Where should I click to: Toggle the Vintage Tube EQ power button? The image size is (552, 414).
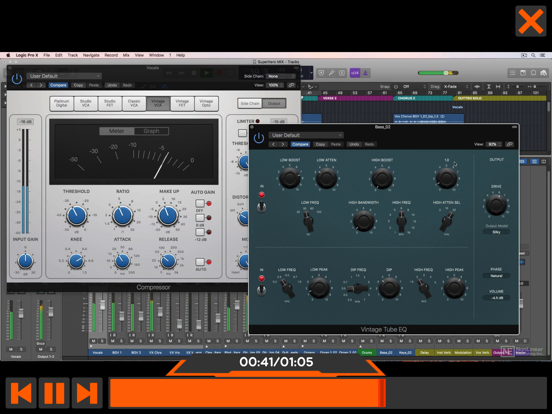259,138
